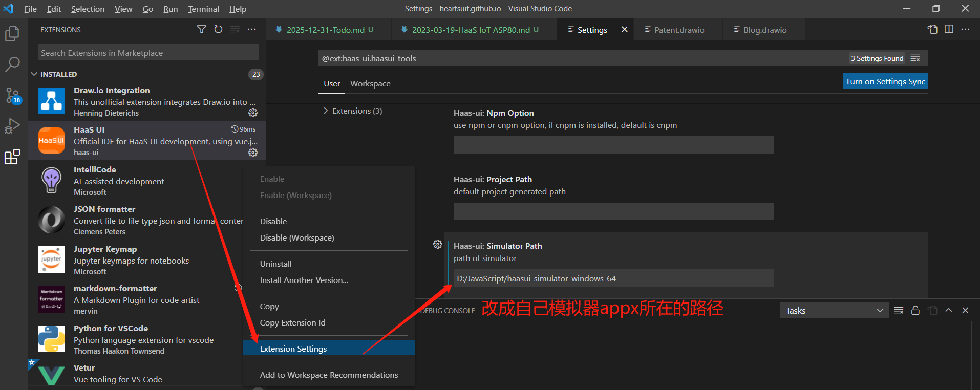Select the IntelliCode extension entry
The width and height of the screenshot is (980, 390).
pos(135,180)
